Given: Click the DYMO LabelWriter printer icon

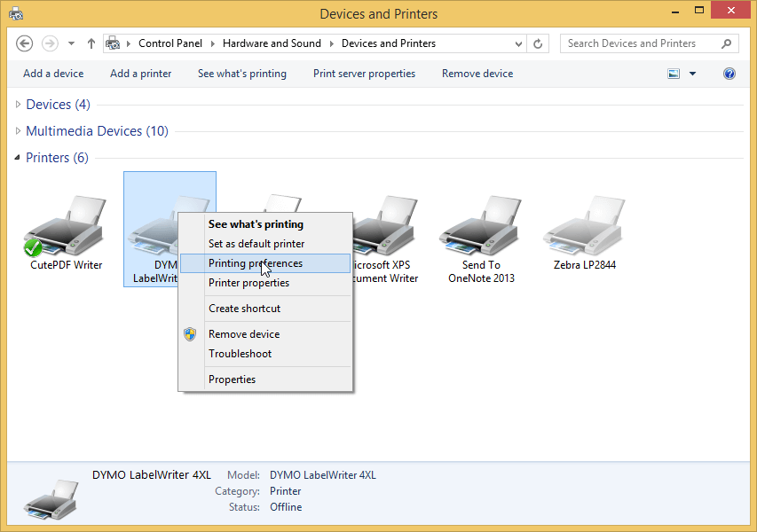Looking at the screenshot, I should [x=152, y=227].
